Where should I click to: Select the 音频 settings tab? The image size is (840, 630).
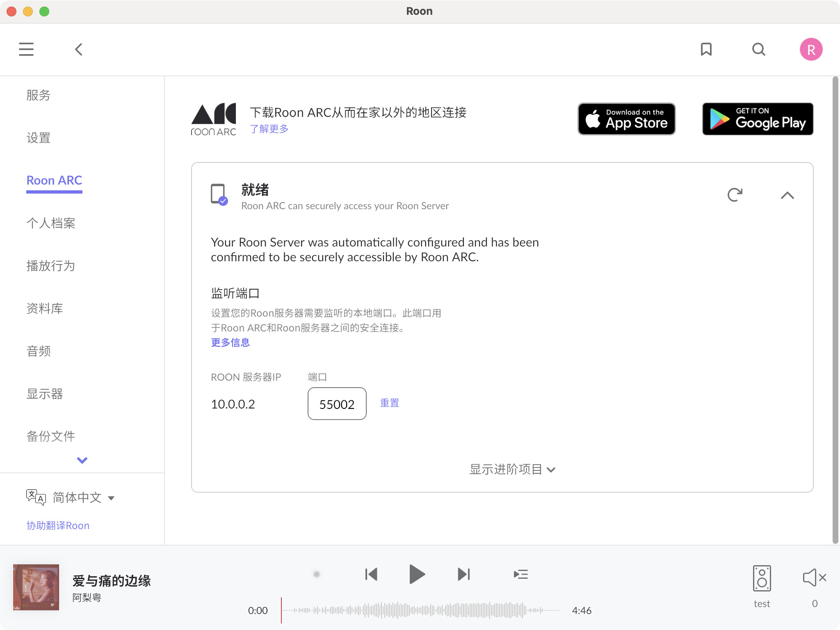pos(39,351)
